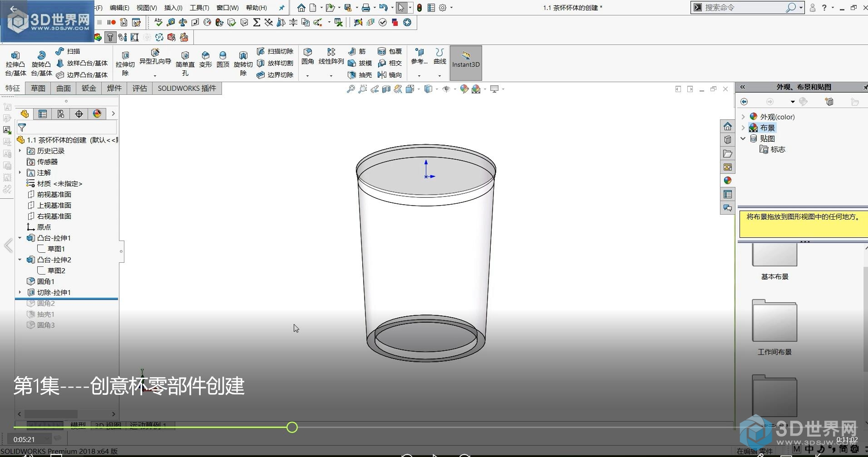Click the Sweep (扫描) feature tool
868x457 pixels.
68,51
